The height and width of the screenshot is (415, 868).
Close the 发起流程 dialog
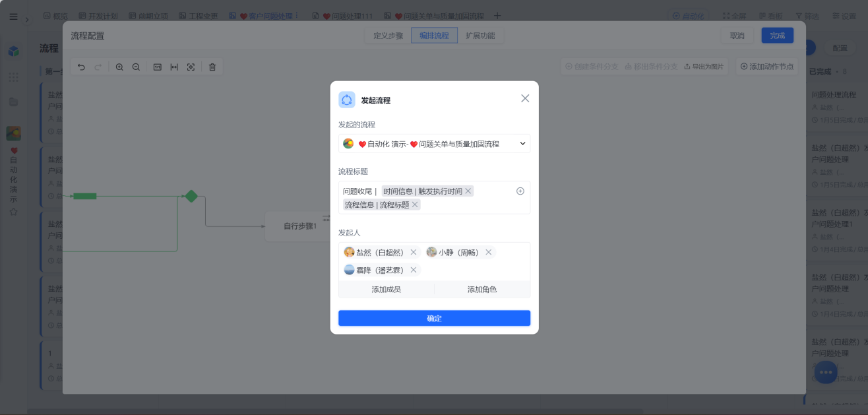[525, 98]
